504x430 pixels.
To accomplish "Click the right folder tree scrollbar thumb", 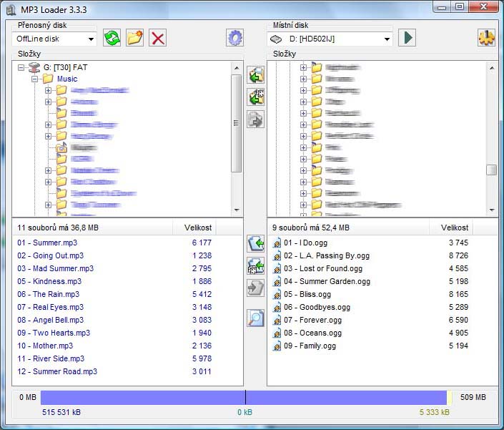I will [x=491, y=170].
